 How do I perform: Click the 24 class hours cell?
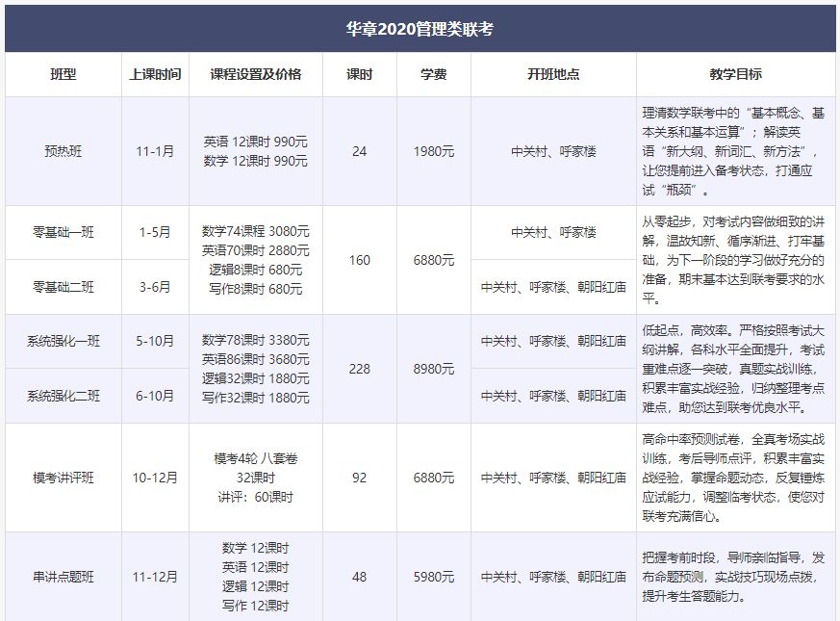tap(360, 151)
